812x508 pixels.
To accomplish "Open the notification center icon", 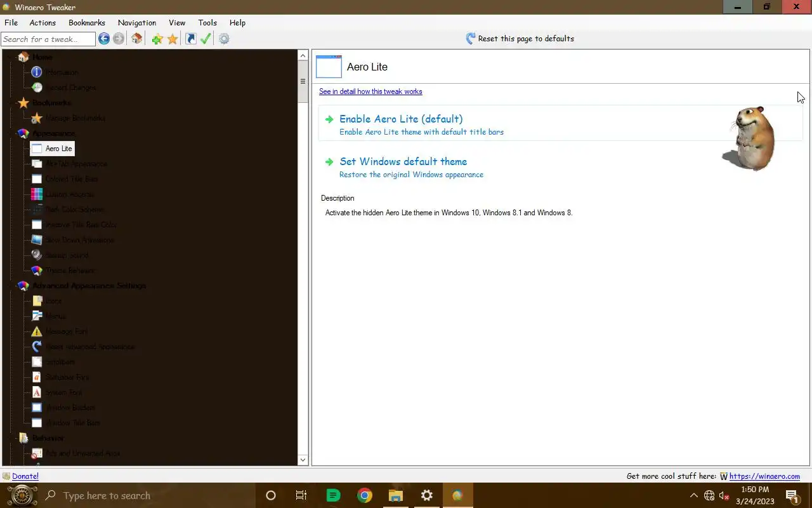I will coord(792,495).
